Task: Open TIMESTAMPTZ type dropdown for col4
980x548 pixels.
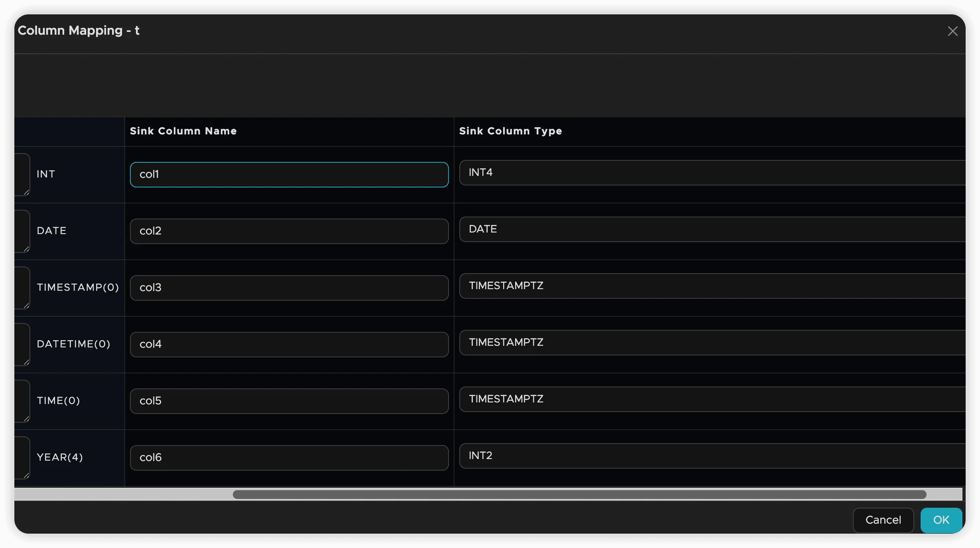Action: [712, 343]
